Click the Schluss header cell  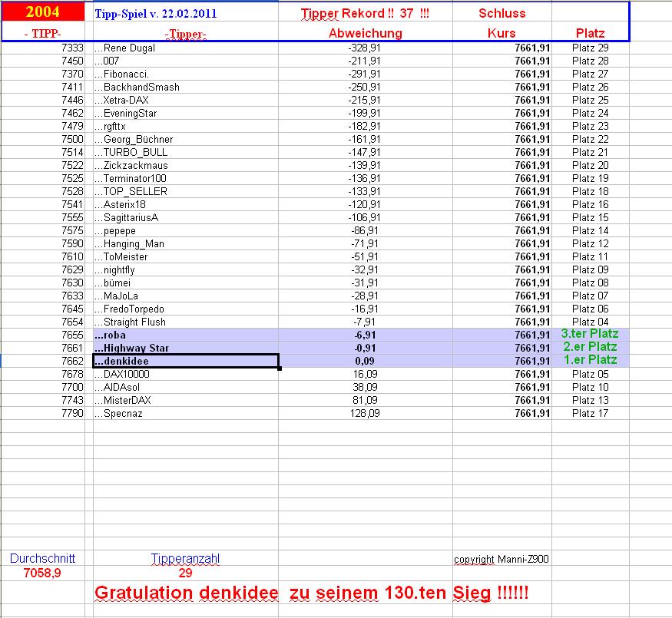coord(502,13)
